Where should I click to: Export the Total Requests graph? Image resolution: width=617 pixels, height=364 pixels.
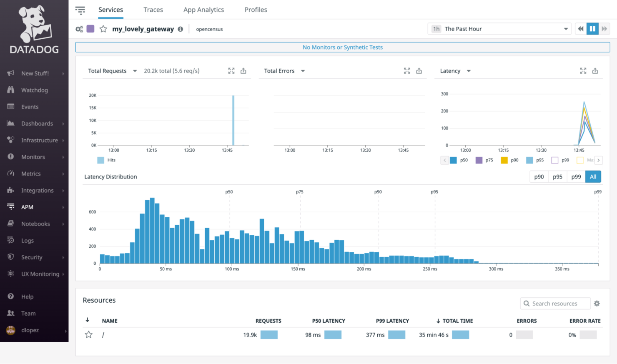point(243,71)
